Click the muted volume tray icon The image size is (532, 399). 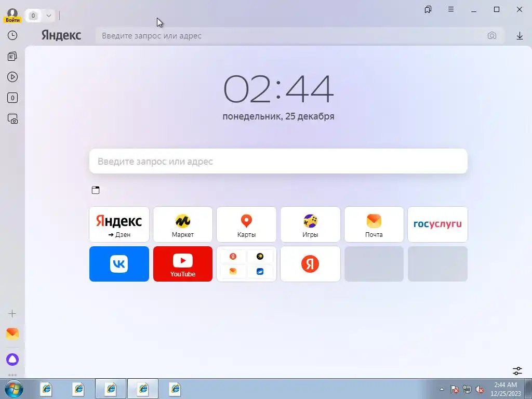click(x=480, y=389)
